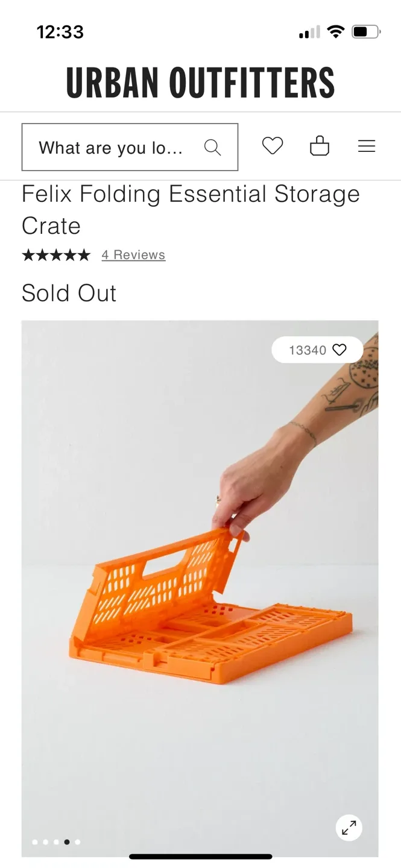Open the hamburger navigation menu
This screenshot has height=868, width=401.
point(367,146)
